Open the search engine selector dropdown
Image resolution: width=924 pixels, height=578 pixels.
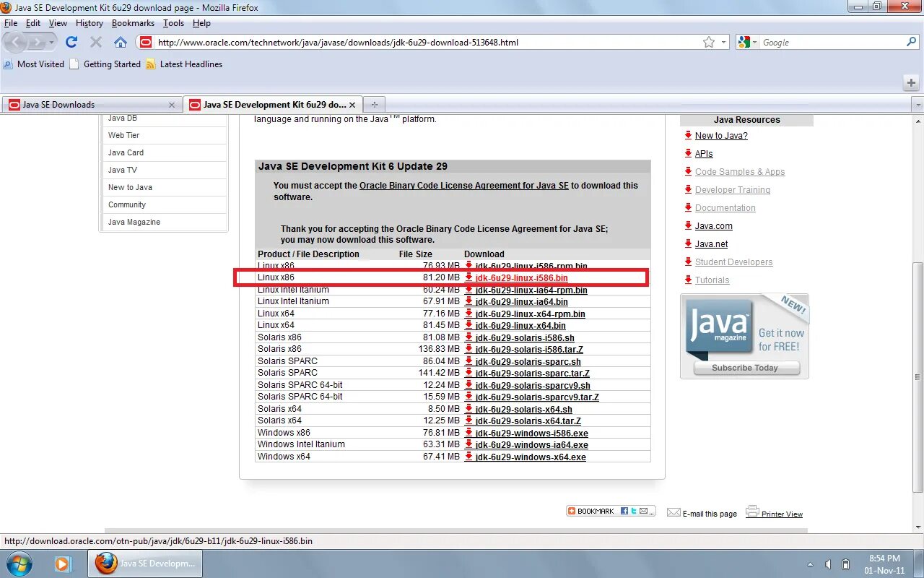[x=754, y=42]
